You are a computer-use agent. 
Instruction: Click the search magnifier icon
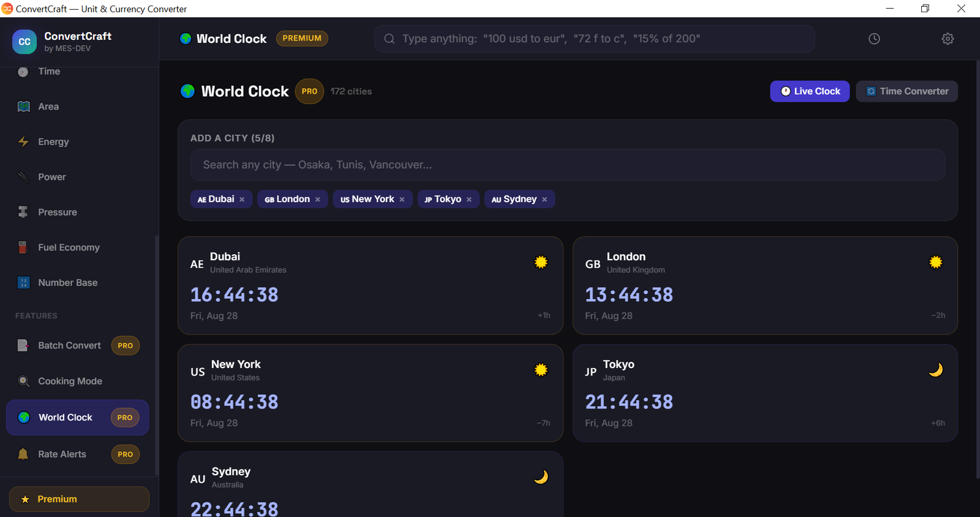[x=389, y=39]
